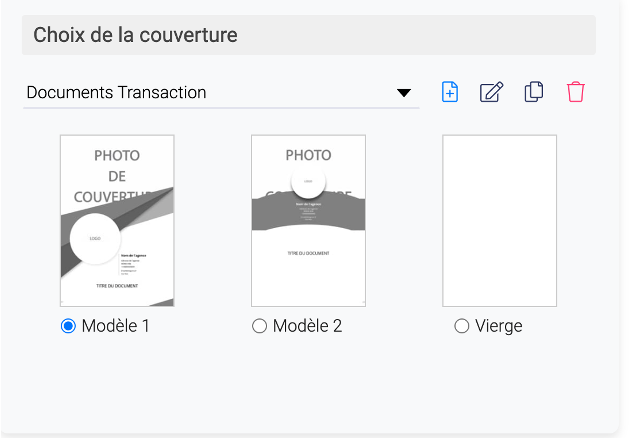The image size is (632, 438).
Task: Click the Modèle 1 text label
Action: pos(116,326)
